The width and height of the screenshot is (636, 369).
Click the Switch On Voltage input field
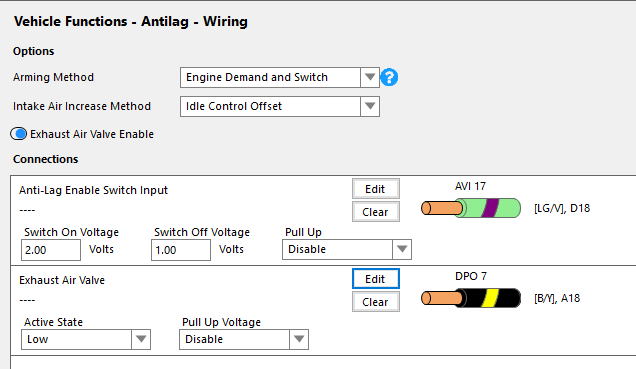(x=51, y=250)
